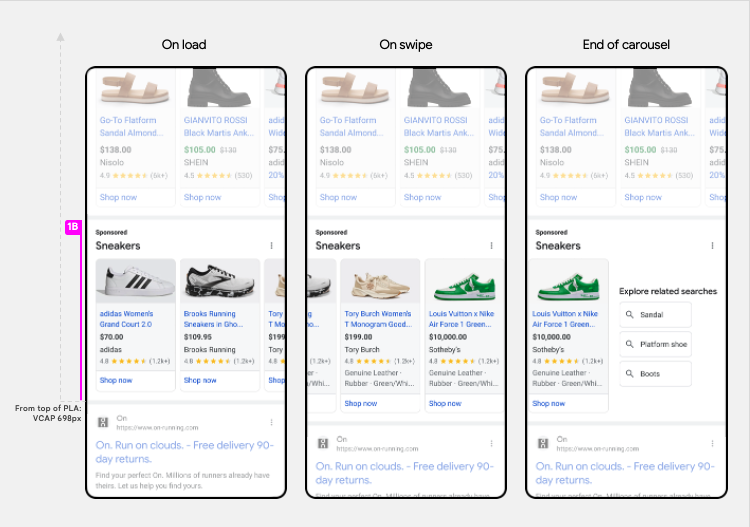Click the search icon next to Boots
Screen dimensions: 750x527
(629, 374)
